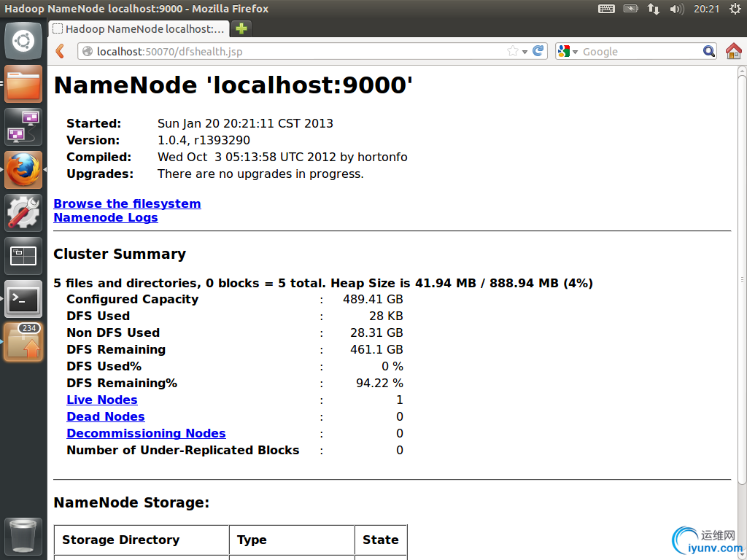Click the DFS Remaining label
Screen dimensions: 747x560
tap(116, 349)
